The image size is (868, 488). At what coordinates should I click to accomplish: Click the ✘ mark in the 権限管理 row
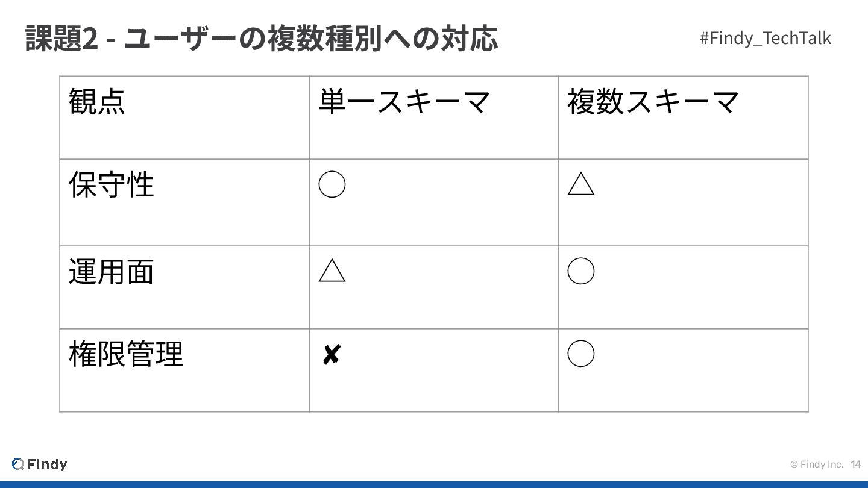[331, 355]
